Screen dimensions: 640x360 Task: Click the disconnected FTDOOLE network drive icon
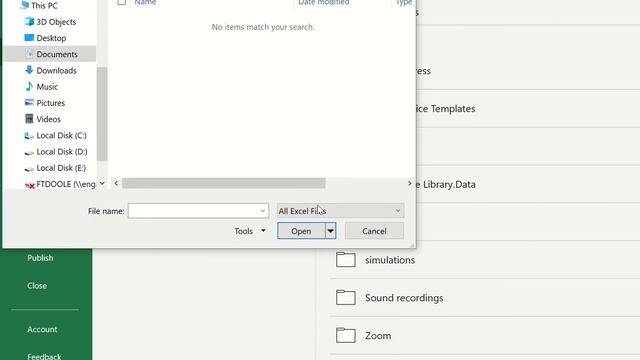[29, 185]
